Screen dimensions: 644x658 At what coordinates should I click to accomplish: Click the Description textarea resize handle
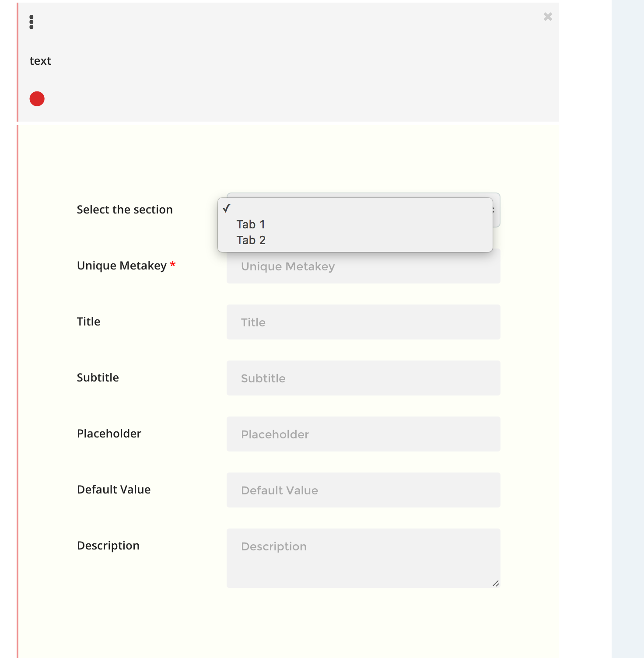pyautogui.click(x=496, y=583)
